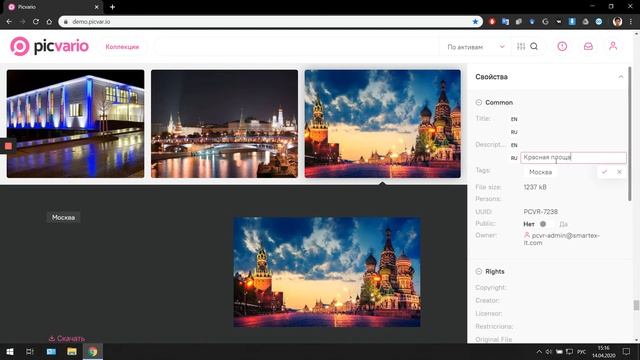640x360 pixels.
Task: Close the Picvario browser tab
Action: pyautogui.click(x=97, y=7)
